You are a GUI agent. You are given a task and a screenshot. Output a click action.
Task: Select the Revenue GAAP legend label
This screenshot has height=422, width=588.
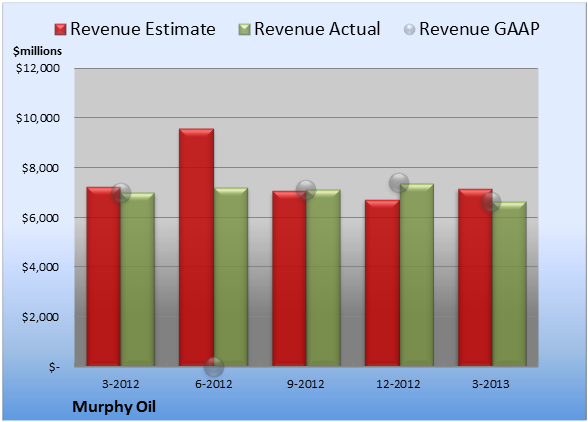pos(479,29)
